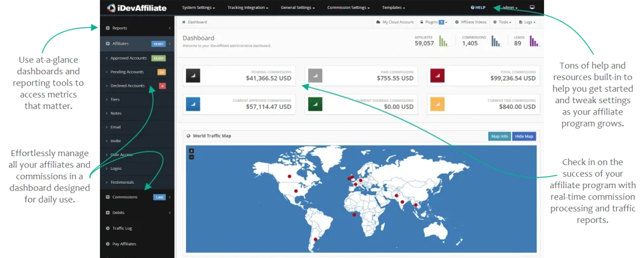Open the Tracking Integration menu
644x258 pixels.
coord(248,8)
